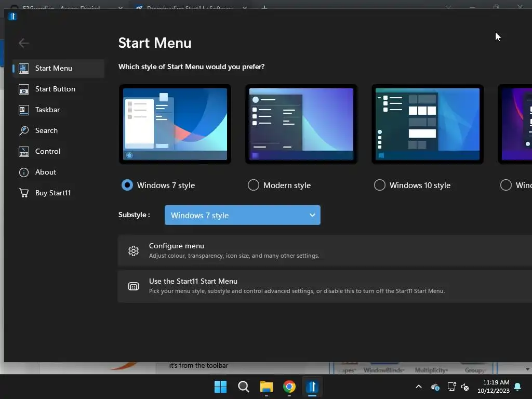The width and height of the screenshot is (532, 399).
Task: Click the Start11 app logo in title bar
Action: click(x=12, y=16)
